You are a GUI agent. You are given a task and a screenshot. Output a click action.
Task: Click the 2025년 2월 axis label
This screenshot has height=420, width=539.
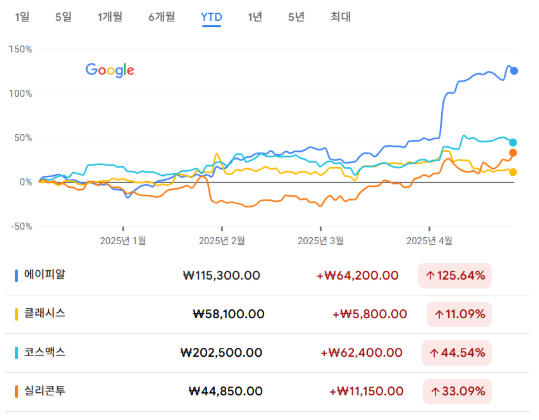coord(222,241)
